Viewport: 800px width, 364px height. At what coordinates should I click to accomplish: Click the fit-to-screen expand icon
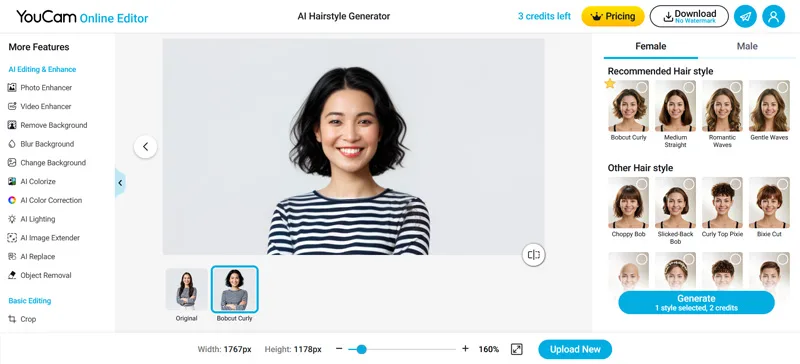516,349
